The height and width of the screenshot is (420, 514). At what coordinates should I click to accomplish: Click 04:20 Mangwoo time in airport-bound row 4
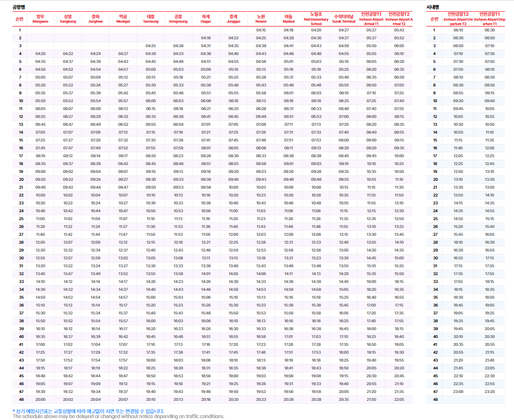(x=40, y=54)
